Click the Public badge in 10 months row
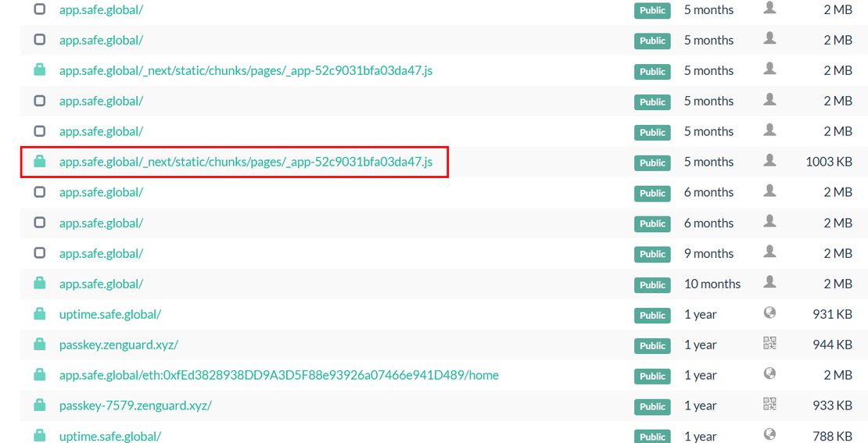This screenshot has width=868, height=443. 652,284
